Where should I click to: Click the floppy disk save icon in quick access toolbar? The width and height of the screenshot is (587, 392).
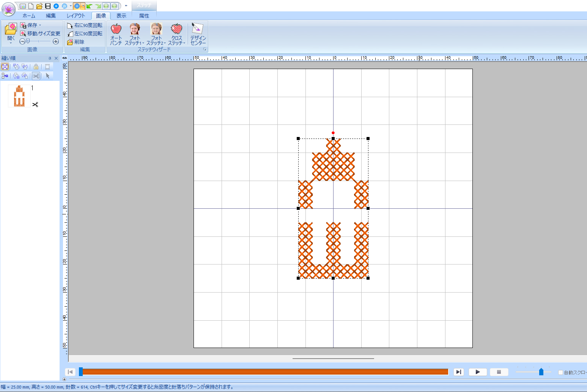[48, 6]
